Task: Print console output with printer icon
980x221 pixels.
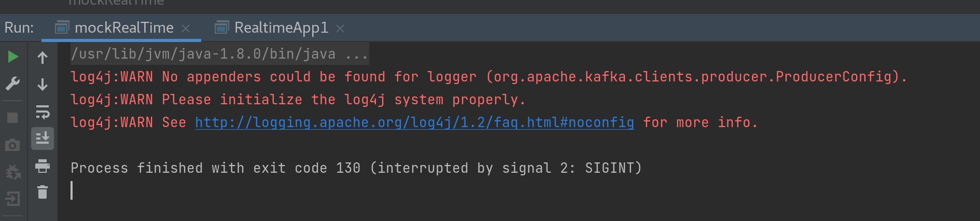Action: (x=43, y=166)
